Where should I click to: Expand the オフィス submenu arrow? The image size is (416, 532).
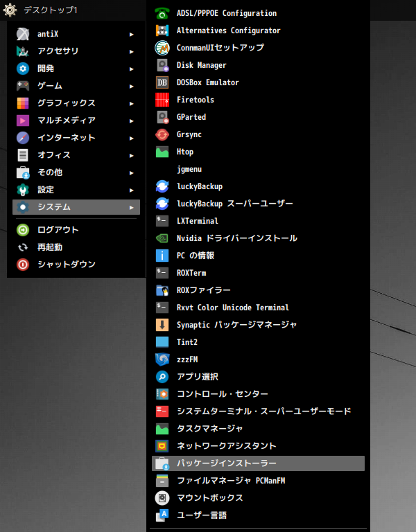point(132,155)
